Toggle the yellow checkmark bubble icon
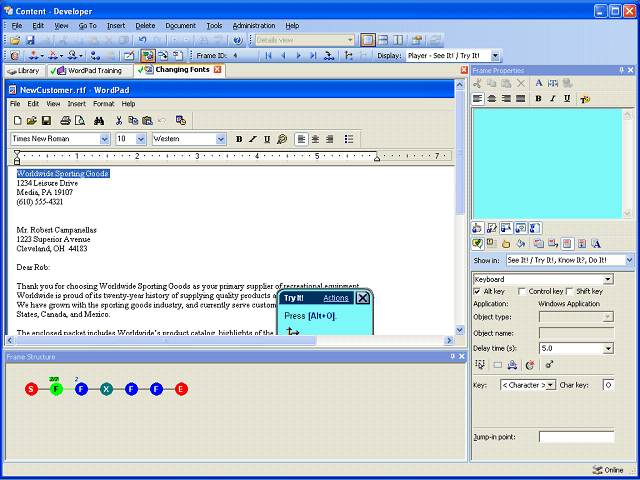The height and width of the screenshot is (480, 640). pos(477,244)
